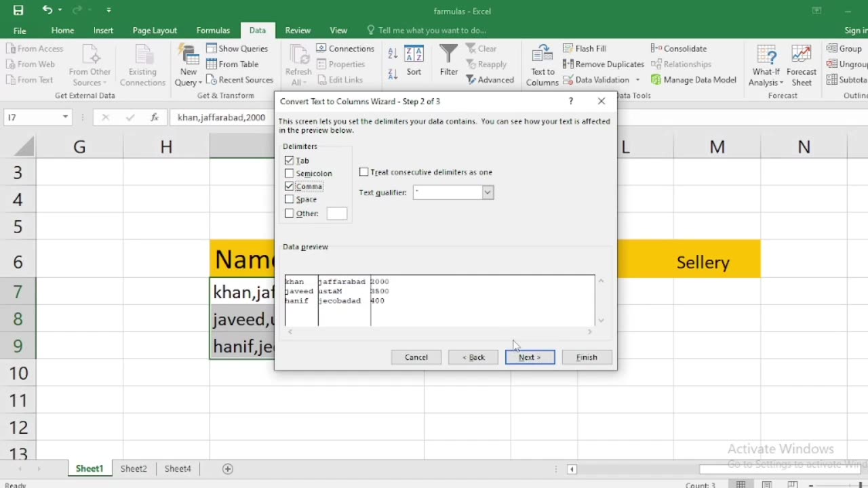The height and width of the screenshot is (488, 868).
Task: Click the Insert Function fx icon
Action: 155,117
